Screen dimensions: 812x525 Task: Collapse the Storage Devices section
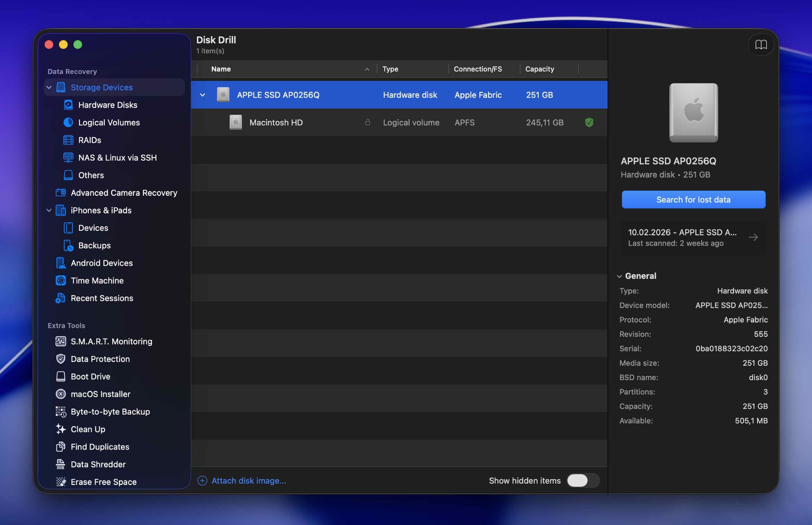click(x=49, y=88)
